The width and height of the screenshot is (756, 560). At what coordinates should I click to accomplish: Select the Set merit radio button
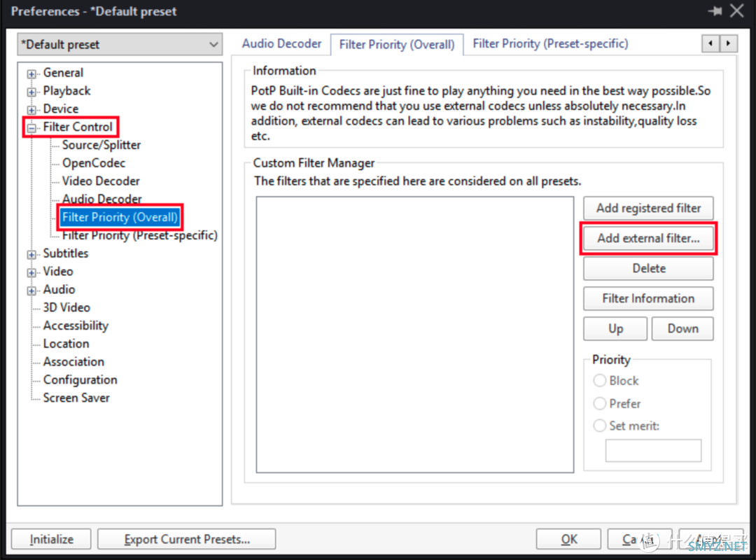599,426
